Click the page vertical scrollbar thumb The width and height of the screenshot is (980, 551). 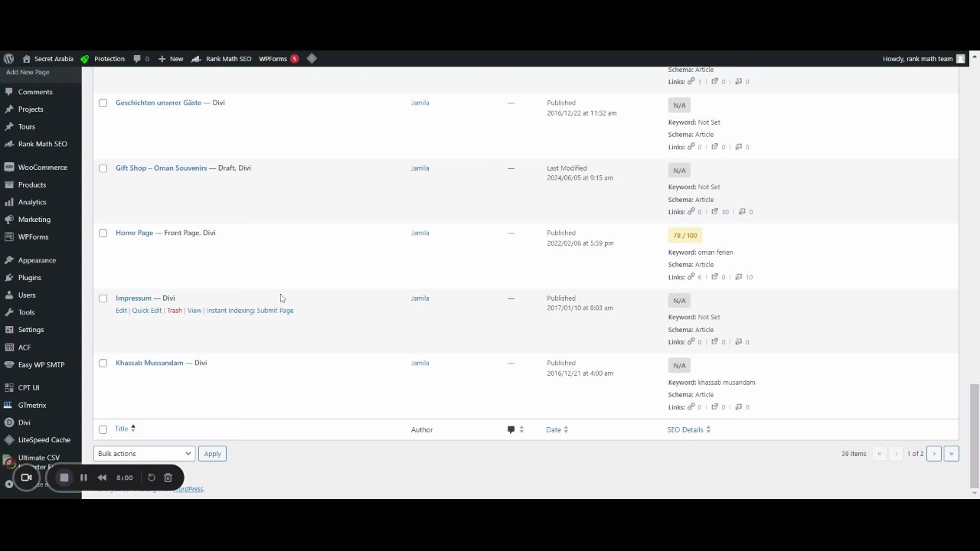tap(974, 435)
